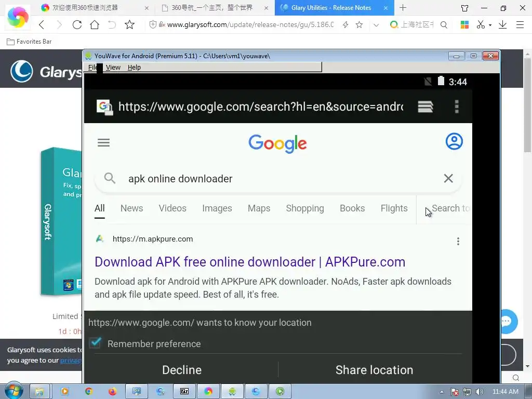
Task: Click the browser search magnifier icon
Action: 444,24
